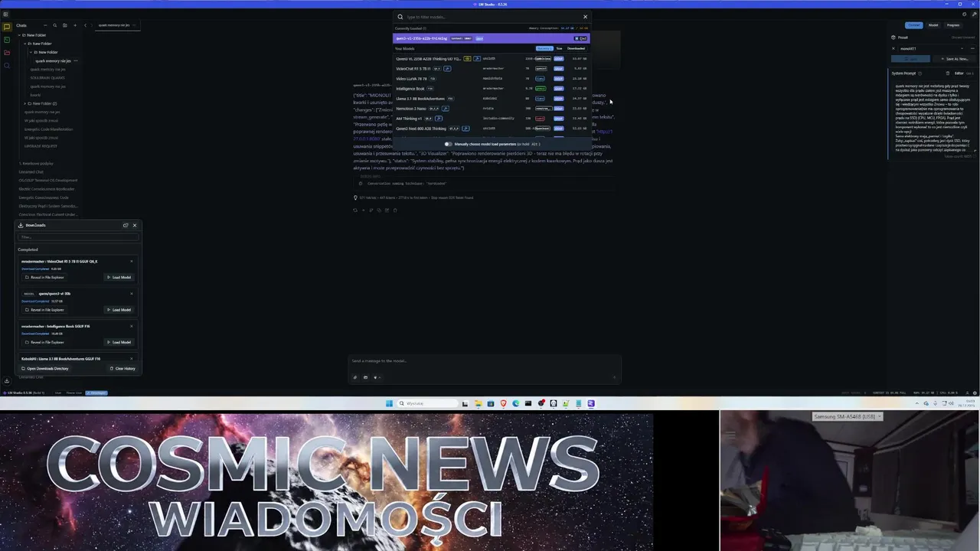Screen dimensions: 980x551
Task: Open the three-dot menu on the selected quark memory chat row
Action: click(76, 60)
